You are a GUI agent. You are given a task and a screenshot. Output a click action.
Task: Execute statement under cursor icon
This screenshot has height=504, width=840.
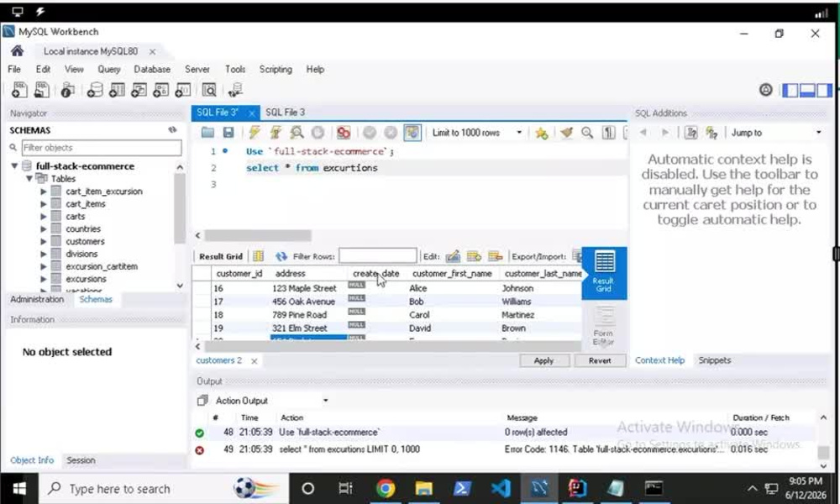pos(276,133)
